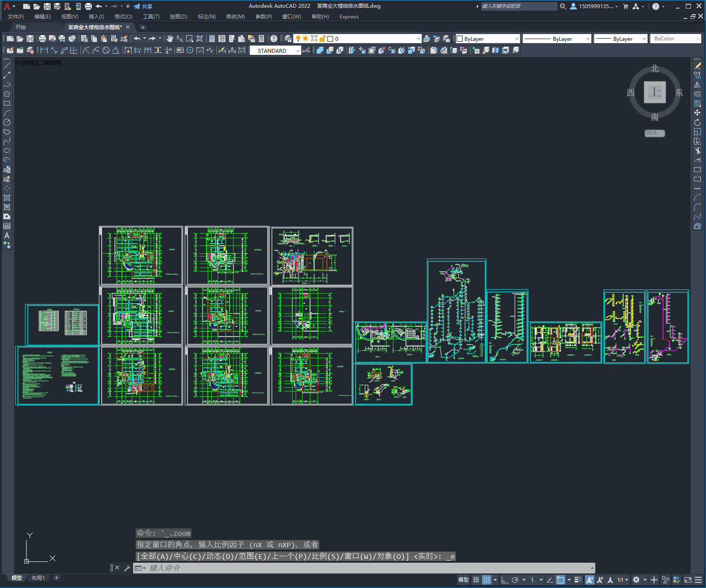This screenshot has width=706, height=588.
Task: Click the 模型 model space button in status bar
Action: pos(464,580)
